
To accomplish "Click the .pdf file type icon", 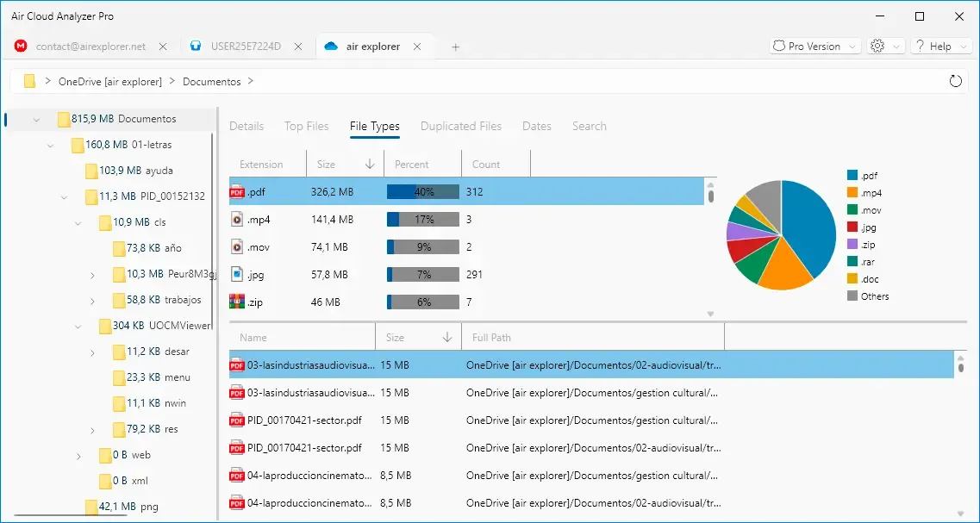I will point(237,192).
